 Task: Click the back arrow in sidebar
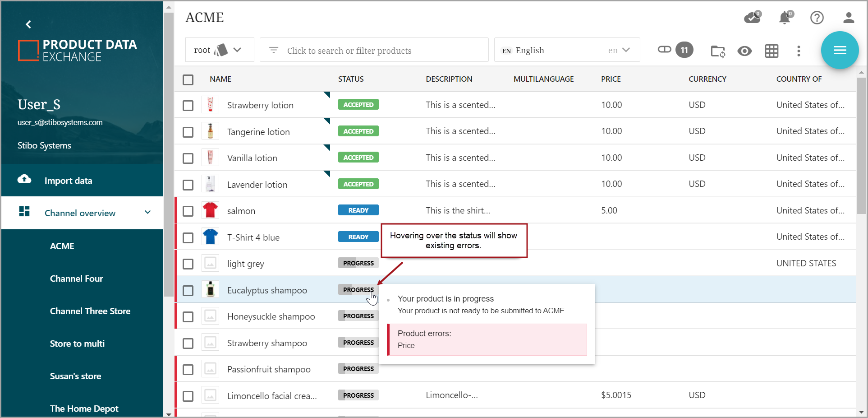pos(28,24)
